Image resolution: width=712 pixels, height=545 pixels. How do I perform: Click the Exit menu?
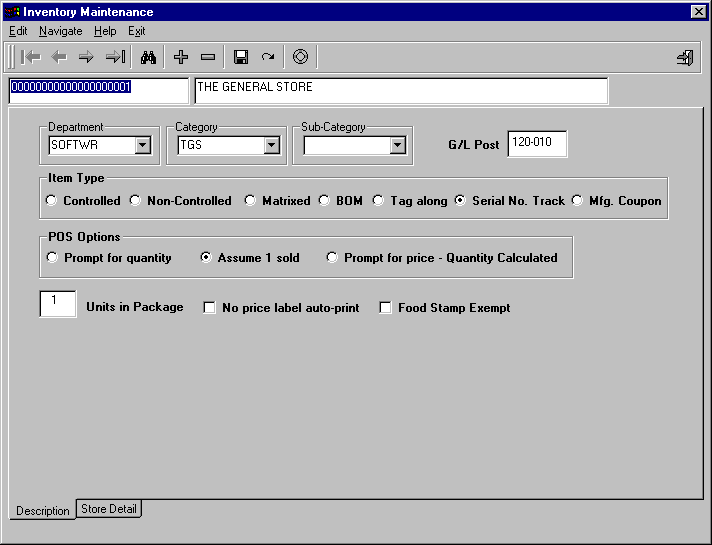[136, 31]
